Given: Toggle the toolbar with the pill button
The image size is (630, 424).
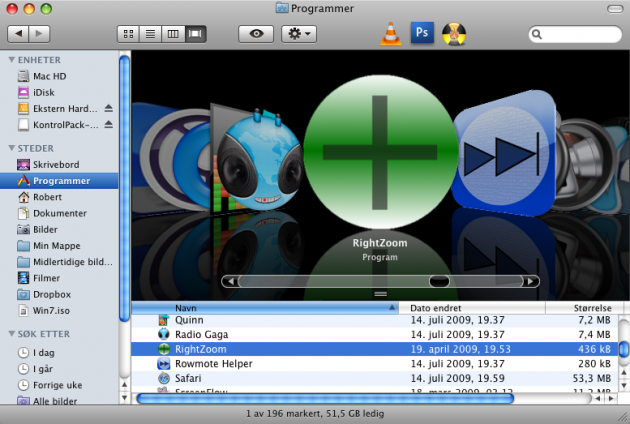Looking at the screenshot, I should [x=615, y=9].
